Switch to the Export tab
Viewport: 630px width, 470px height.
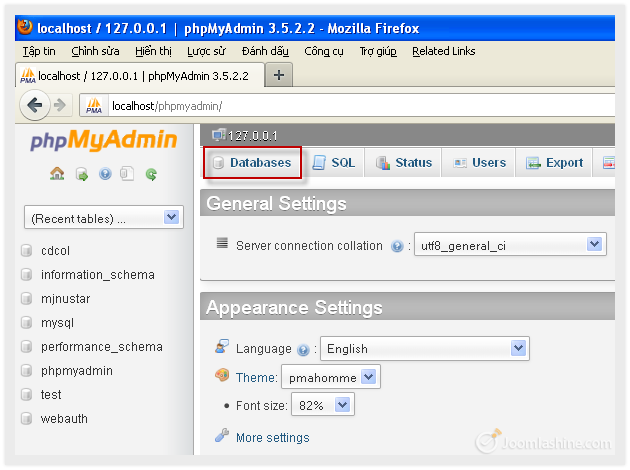coord(554,163)
